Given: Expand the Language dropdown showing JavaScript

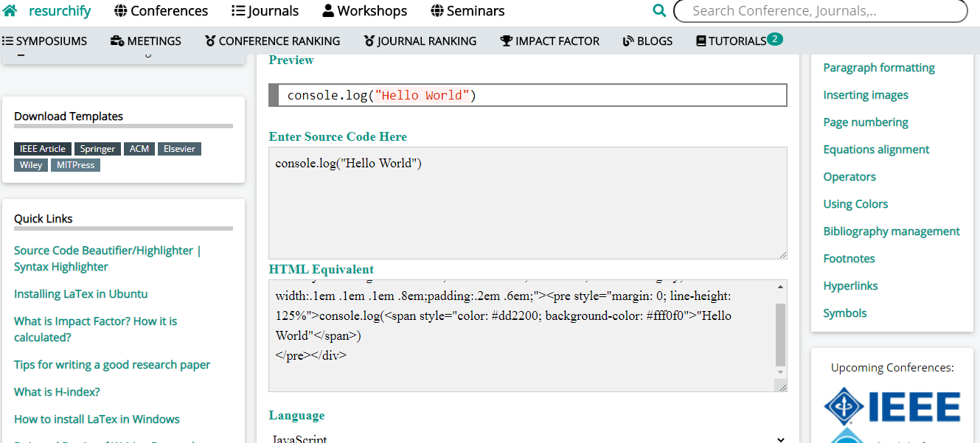Looking at the screenshot, I should 528,439.
